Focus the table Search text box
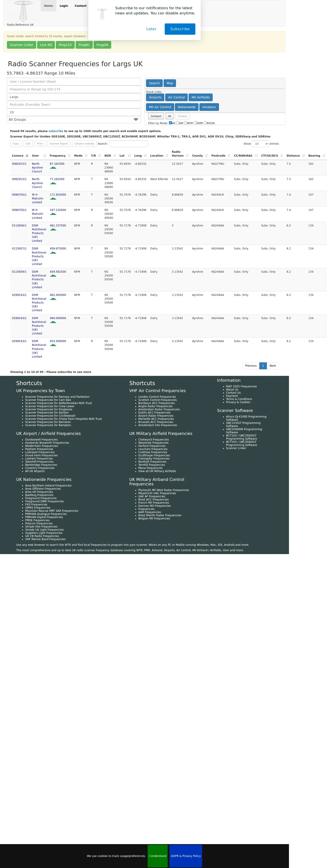The height and width of the screenshot is (868, 327). [129, 144]
